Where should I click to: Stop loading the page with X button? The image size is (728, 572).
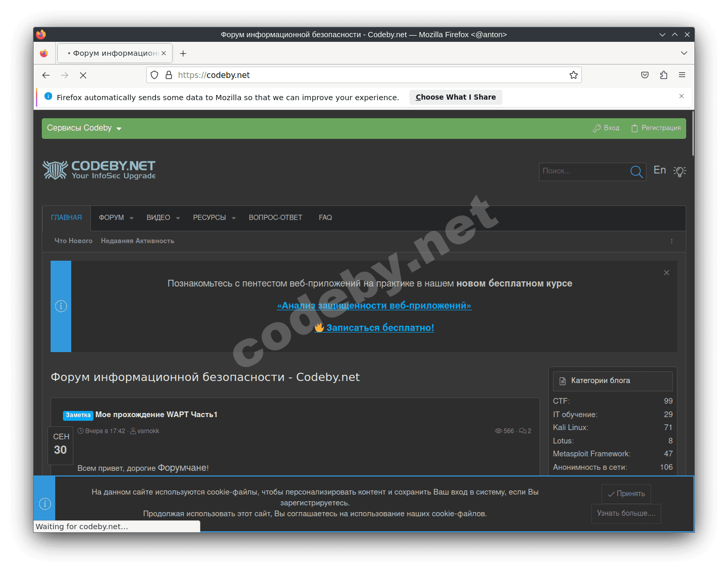click(x=83, y=75)
